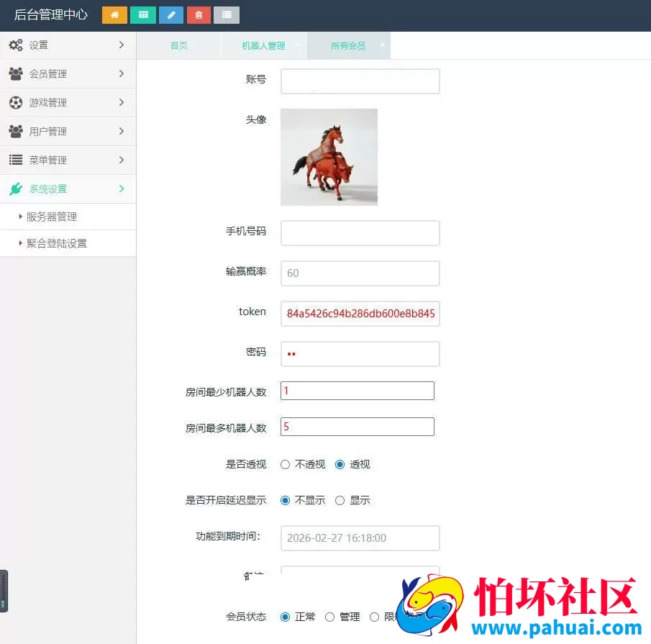Click the green plug icon beside 系统设置
Image resolution: width=651 pixels, height=644 pixels.
pyautogui.click(x=16, y=189)
